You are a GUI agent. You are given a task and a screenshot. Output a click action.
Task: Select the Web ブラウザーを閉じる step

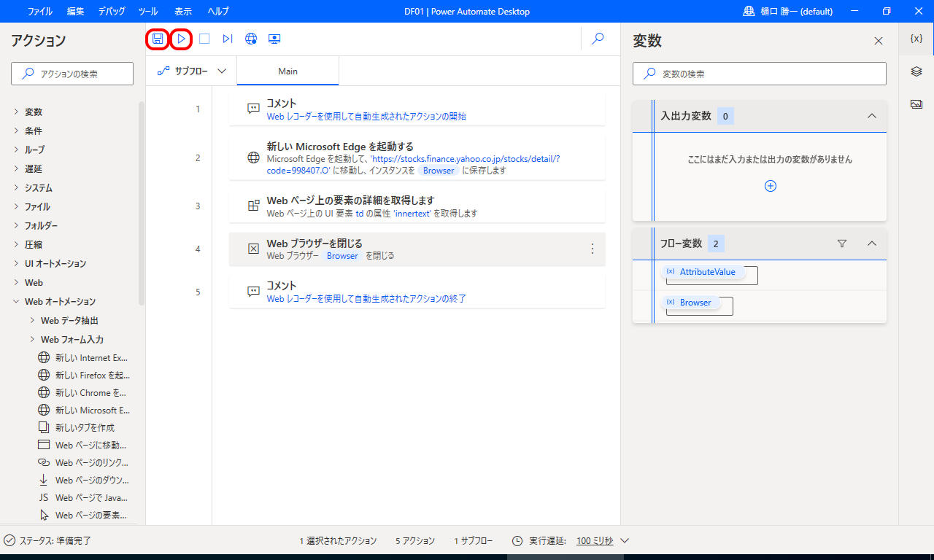tap(417, 249)
